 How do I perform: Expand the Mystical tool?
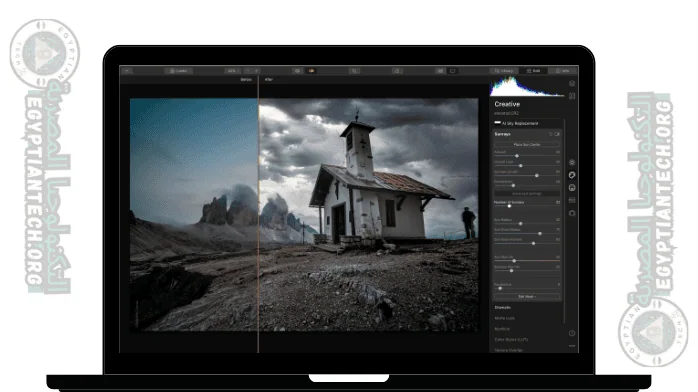pos(502,329)
